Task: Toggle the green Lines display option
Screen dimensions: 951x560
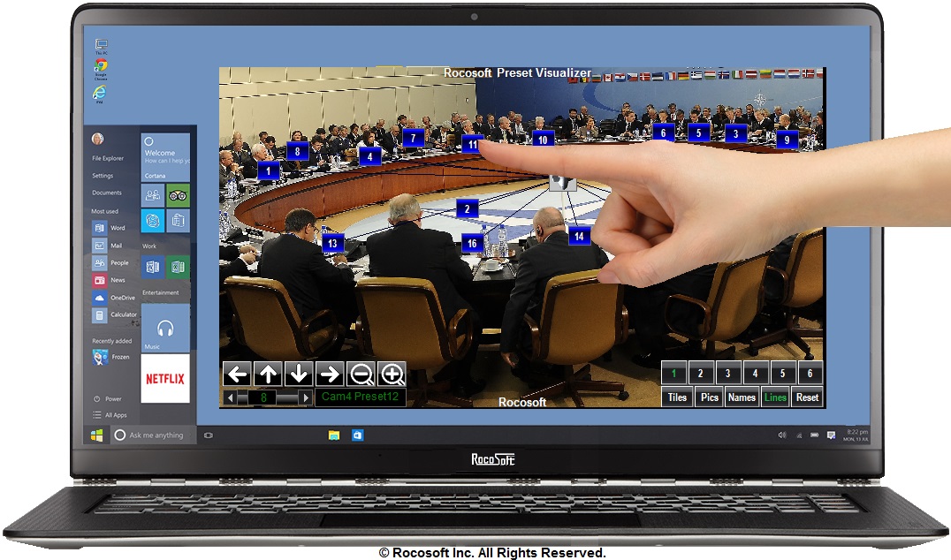Action: 775,397
